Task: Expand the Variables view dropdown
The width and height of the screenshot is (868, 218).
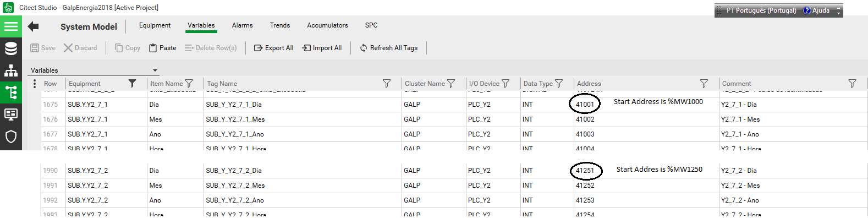Action: (155, 70)
